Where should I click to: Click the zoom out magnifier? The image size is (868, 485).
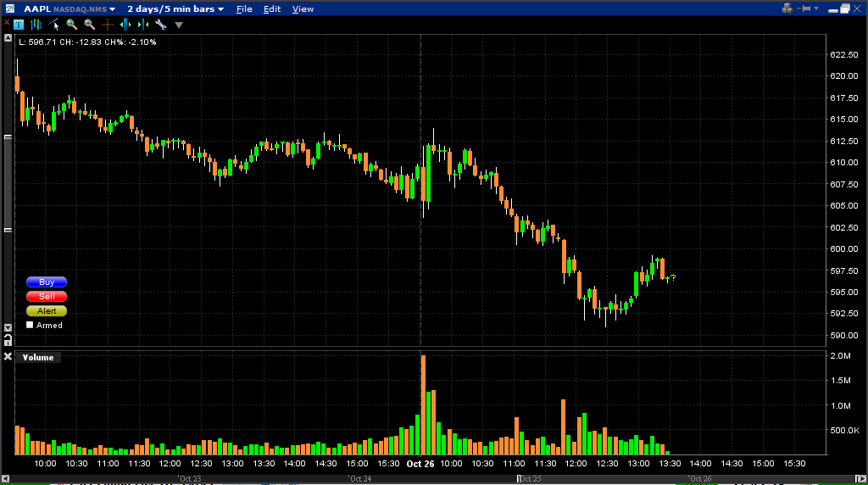(89, 25)
